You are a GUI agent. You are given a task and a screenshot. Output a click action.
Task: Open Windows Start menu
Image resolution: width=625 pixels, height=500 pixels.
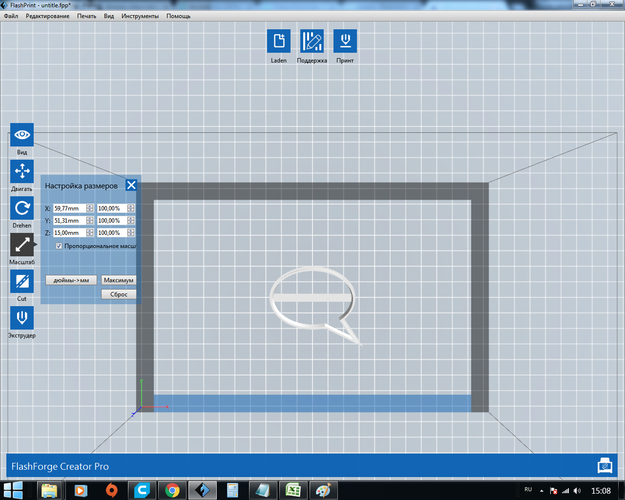point(13,490)
